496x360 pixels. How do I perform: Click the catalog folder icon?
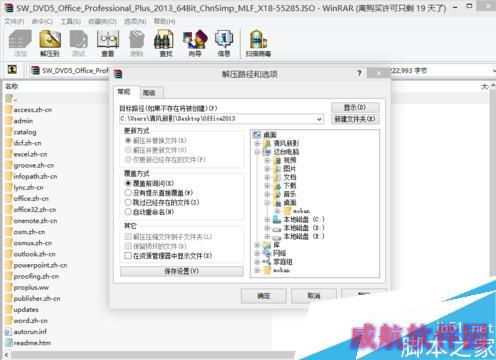[9, 132]
